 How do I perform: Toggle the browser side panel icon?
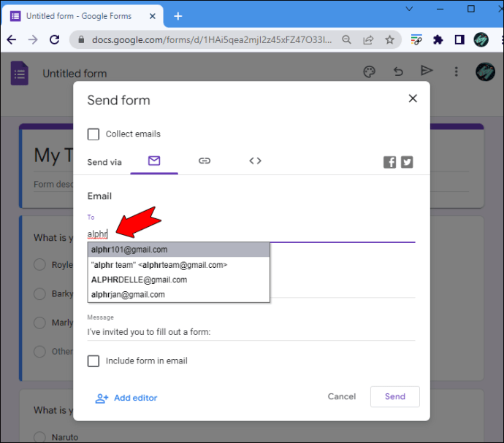point(459,40)
